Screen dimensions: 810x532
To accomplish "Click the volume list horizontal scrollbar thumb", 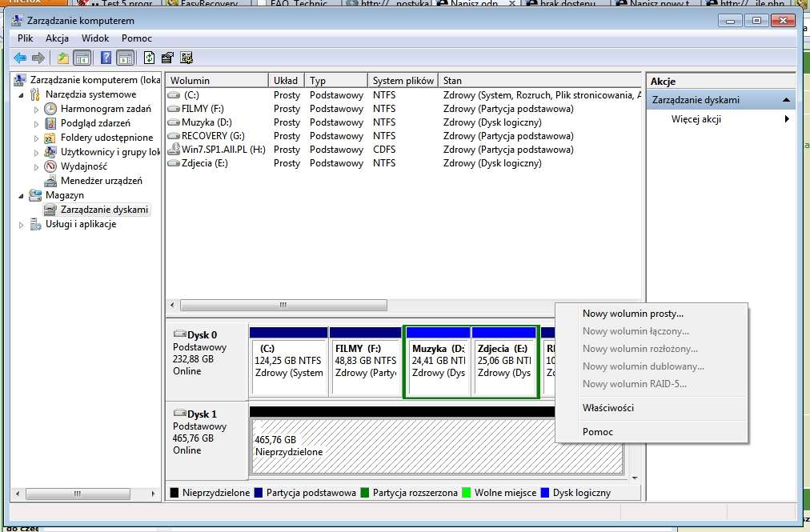I will pos(283,306).
